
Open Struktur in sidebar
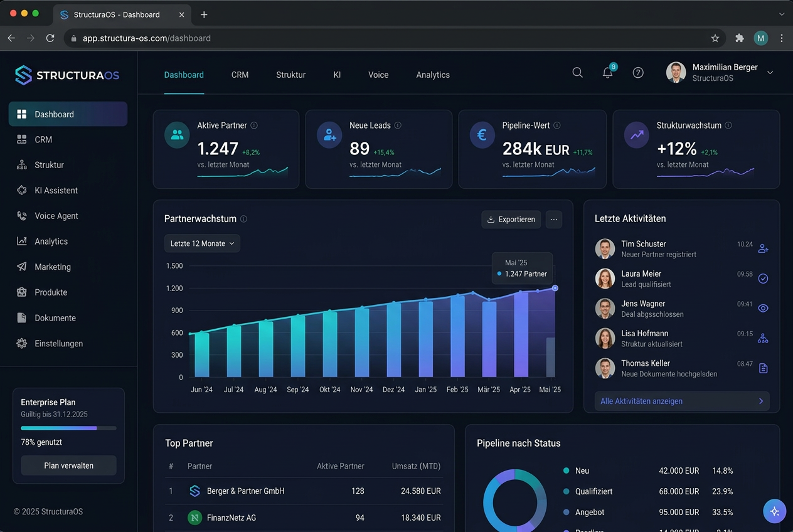68,165
